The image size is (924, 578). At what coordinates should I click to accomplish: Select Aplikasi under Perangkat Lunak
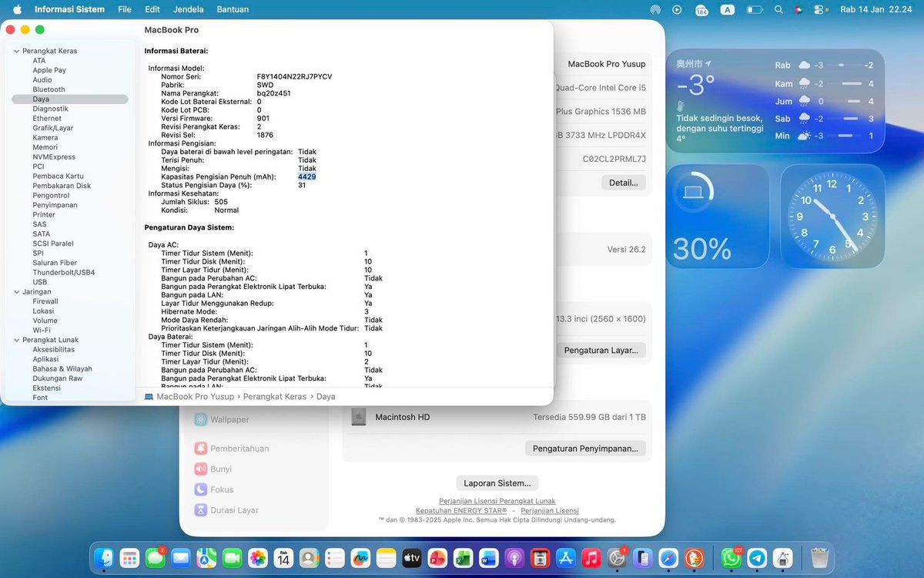tap(45, 359)
